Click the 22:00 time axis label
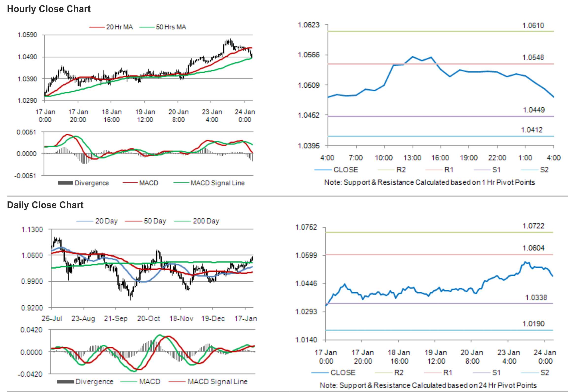Viewport: 568px width, 392px height. click(x=497, y=158)
